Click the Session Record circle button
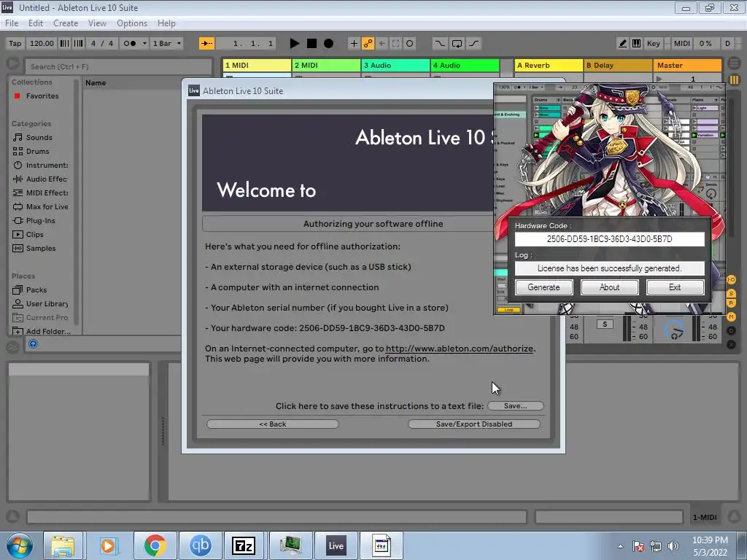This screenshot has height=560, width=747. coord(409,43)
